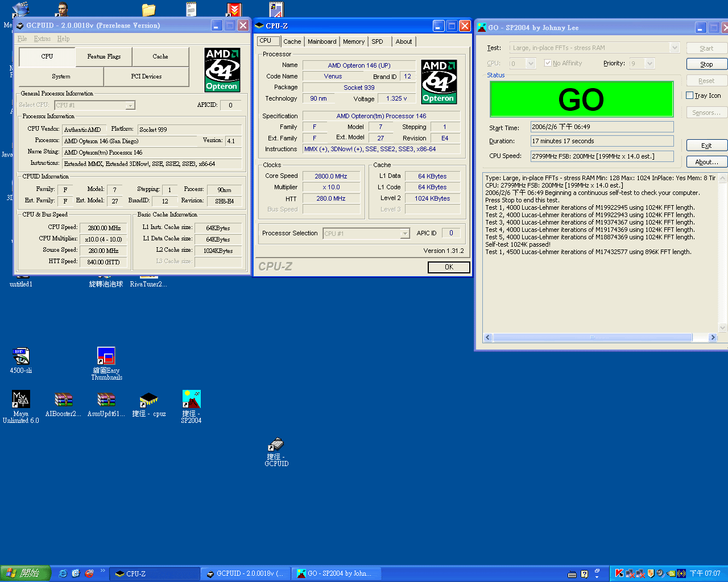Open Internet Explorer from quick launch
The width and height of the screenshot is (728, 582).
point(63,573)
